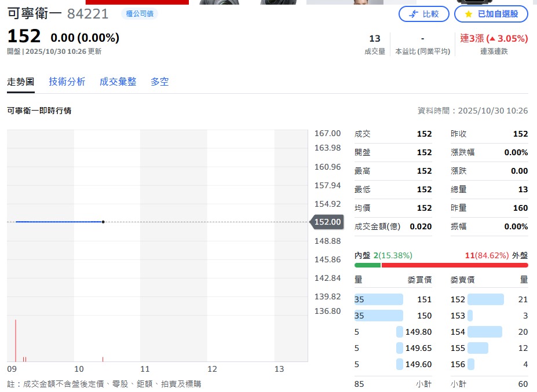Click the 本益比 (同業平均) value

coord(422,39)
